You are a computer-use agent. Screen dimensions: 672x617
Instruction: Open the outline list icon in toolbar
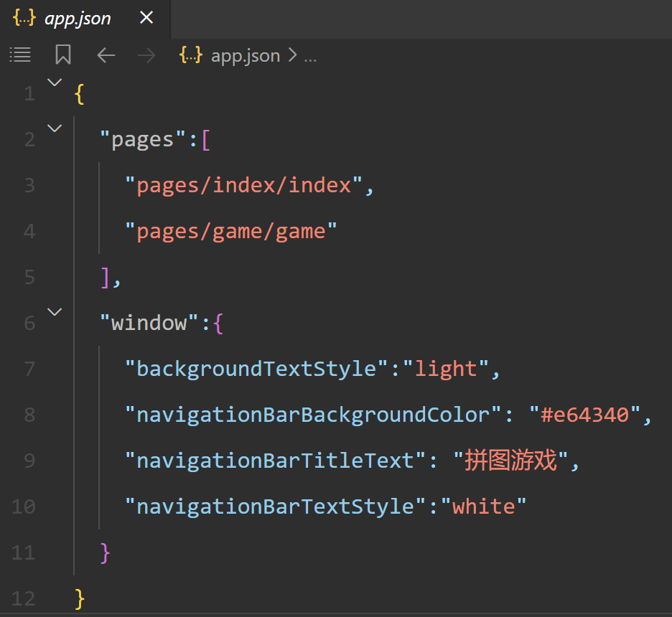pos(20,55)
